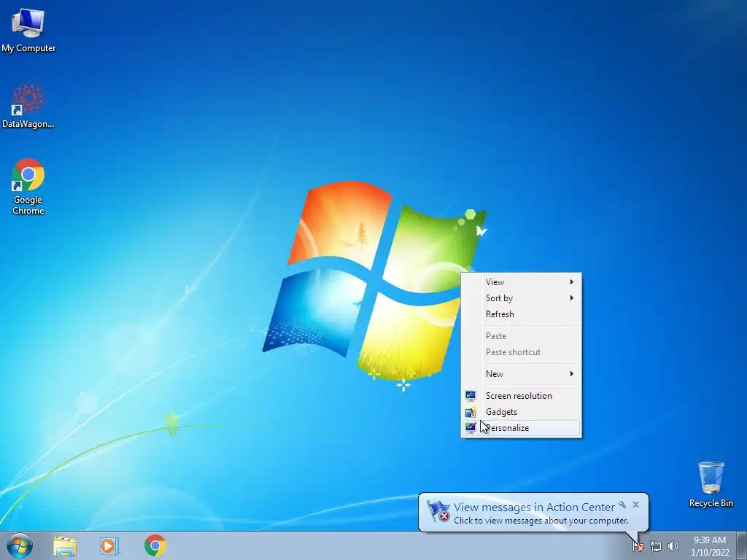Select the Recycle Bin icon
The height and width of the screenshot is (560, 747).
(711, 484)
